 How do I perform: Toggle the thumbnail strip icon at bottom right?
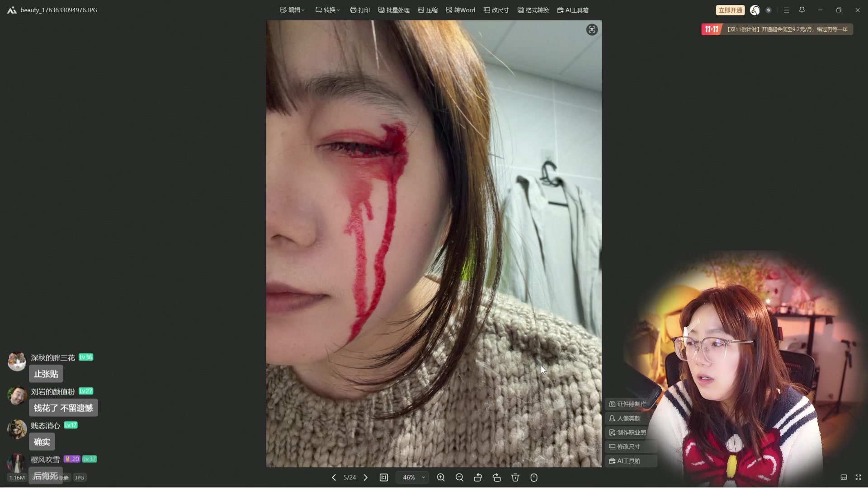pyautogui.click(x=844, y=477)
